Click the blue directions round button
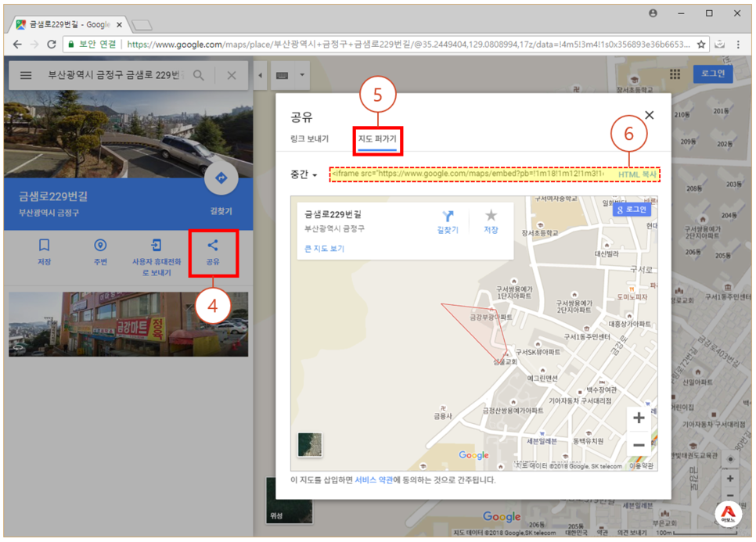Image resolution: width=756 pixels, height=542 pixels. [x=221, y=178]
